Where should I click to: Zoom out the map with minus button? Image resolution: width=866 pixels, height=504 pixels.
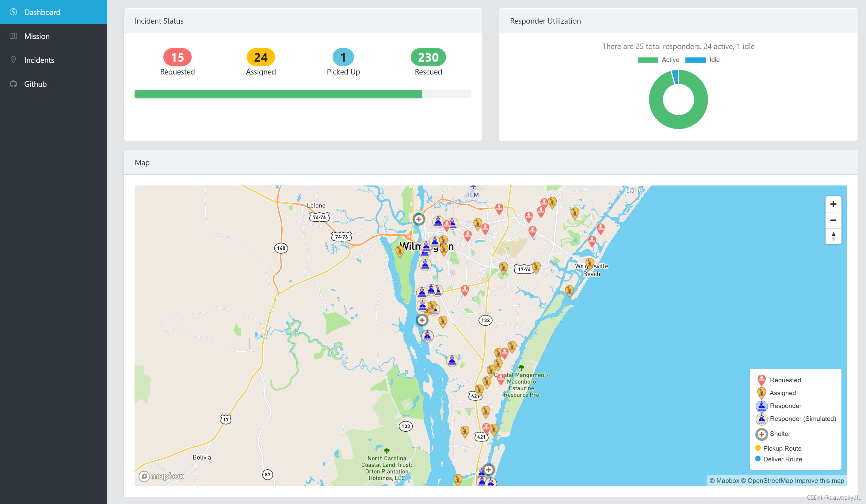pyautogui.click(x=833, y=220)
